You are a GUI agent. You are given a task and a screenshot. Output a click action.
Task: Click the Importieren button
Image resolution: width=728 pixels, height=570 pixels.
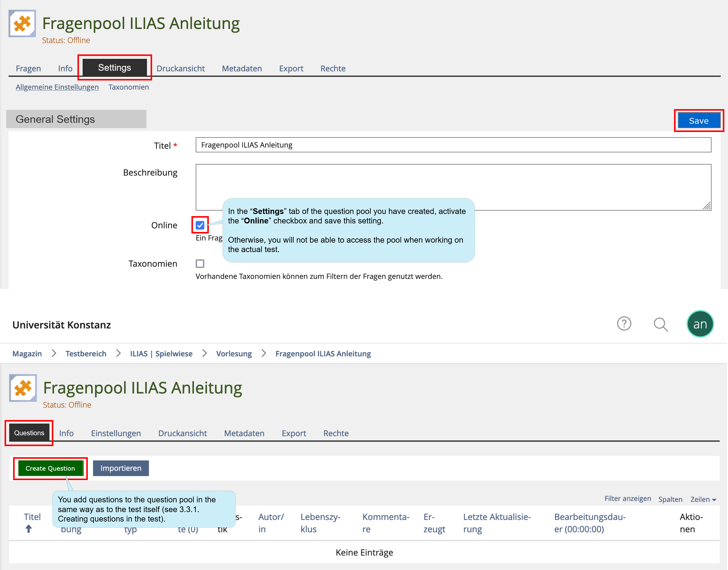[x=121, y=468]
